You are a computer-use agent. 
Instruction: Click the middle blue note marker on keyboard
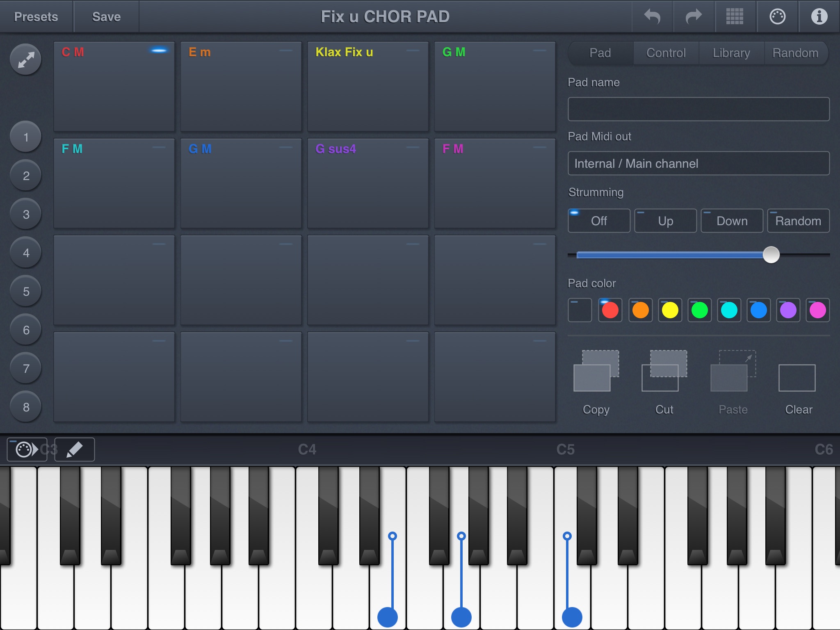click(461, 617)
